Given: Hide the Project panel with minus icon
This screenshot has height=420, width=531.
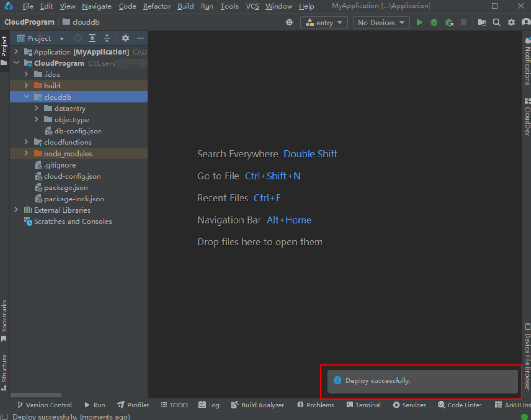Looking at the screenshot, I should (x=140, y=38).
